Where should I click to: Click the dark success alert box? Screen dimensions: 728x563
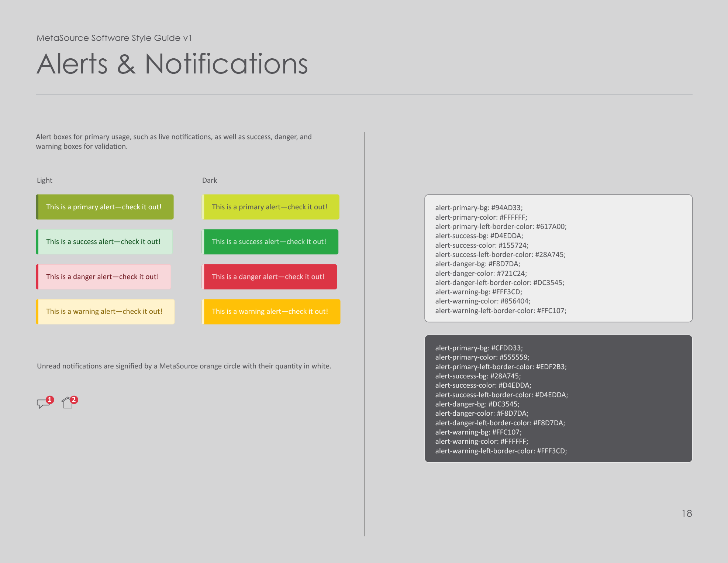pyautogui.click(x=271, y=241)
